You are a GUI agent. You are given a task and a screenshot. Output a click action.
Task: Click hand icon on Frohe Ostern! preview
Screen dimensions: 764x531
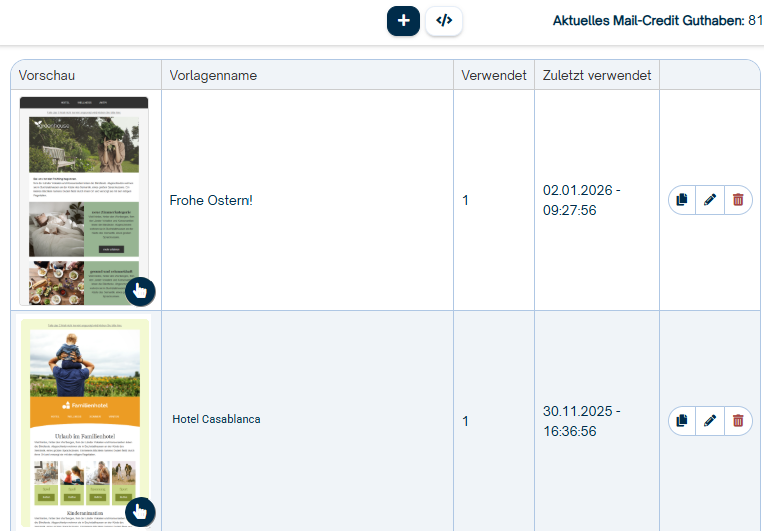click(140, 291)
